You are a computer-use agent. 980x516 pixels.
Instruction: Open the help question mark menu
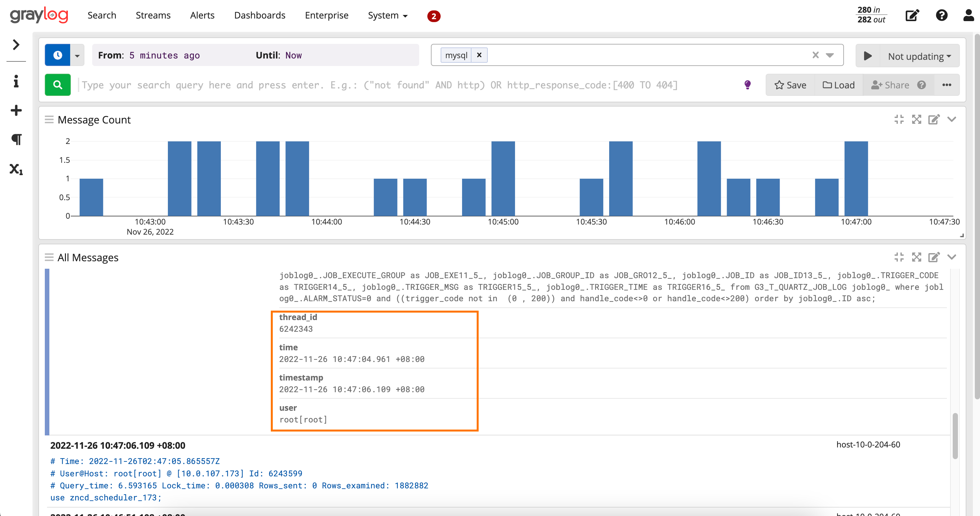point(942,15)
